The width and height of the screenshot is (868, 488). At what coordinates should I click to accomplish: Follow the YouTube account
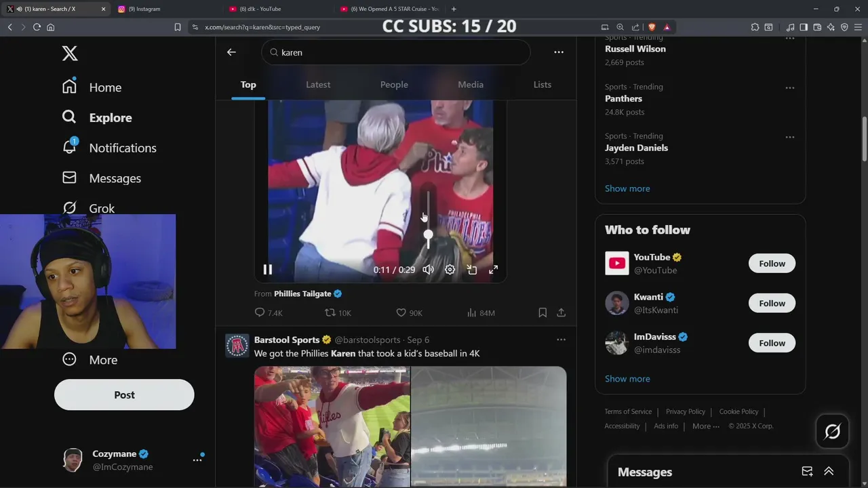(x=772, y=263)
